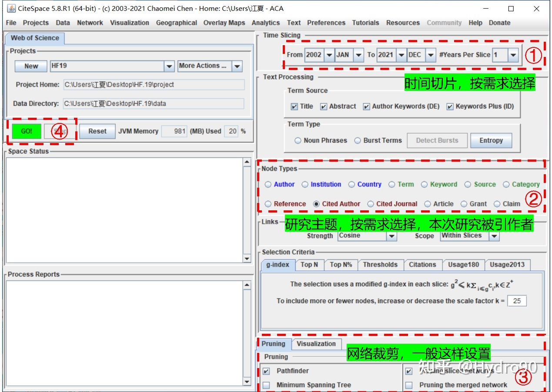This screenshot has width=552, height=392.
Task: Select the Cited Author node type
Action: [316, 204]
